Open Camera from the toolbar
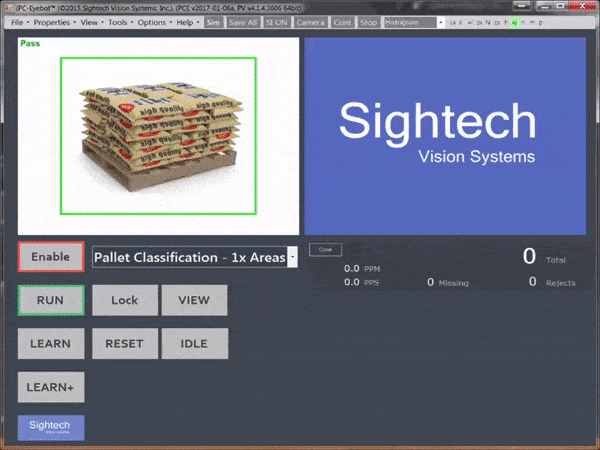 pos(310,21)
